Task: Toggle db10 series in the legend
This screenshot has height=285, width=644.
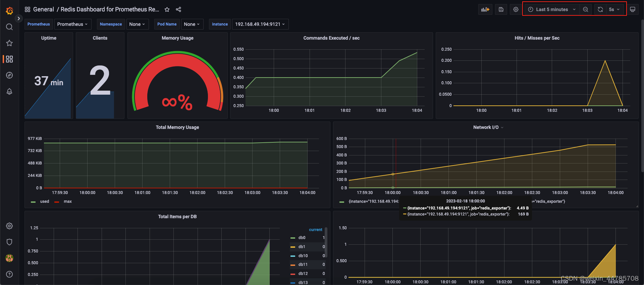Action: (303, 256)
